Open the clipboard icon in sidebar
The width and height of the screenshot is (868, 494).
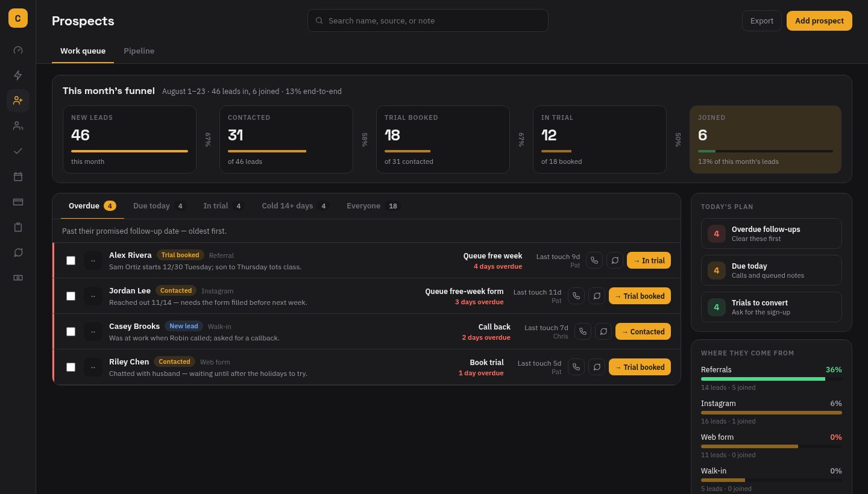(x=18, y=227)
